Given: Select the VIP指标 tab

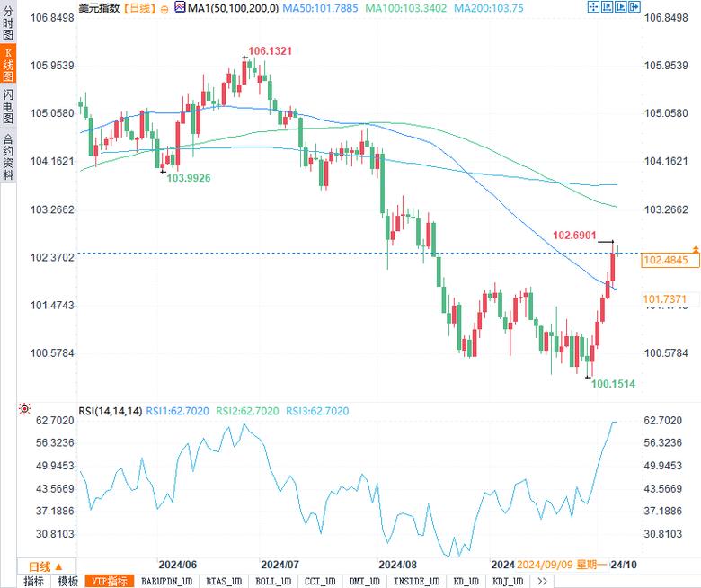Looking at the screenshot, I should (110, 582).
